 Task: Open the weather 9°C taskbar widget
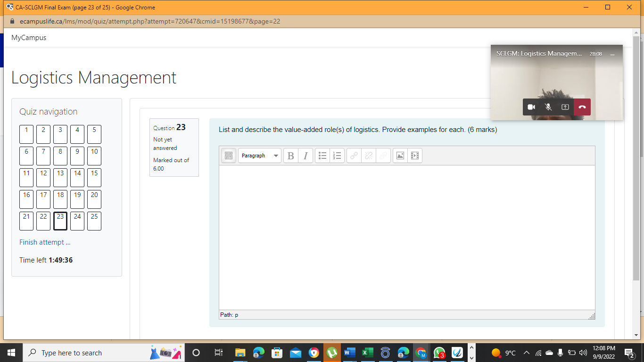[x=504, y=353]
